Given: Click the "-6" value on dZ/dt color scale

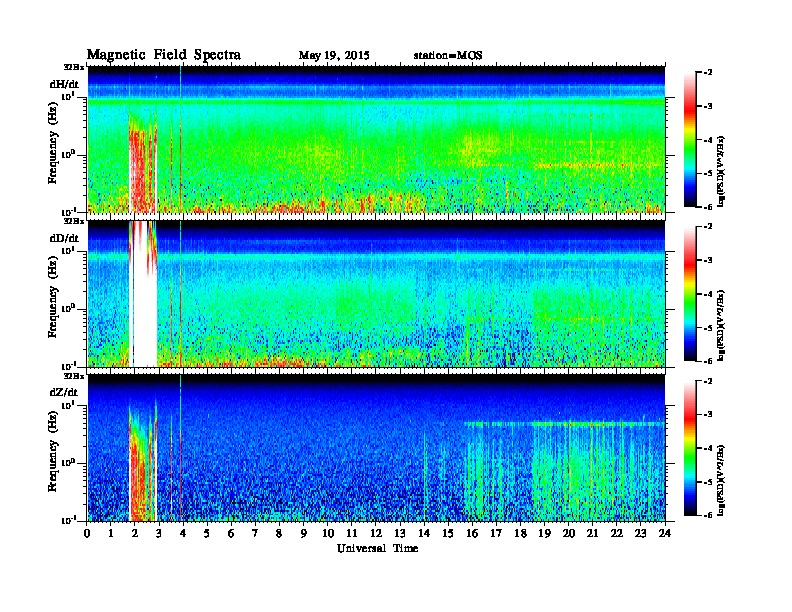Looking at the screenshot, I should tap(707, 515).
